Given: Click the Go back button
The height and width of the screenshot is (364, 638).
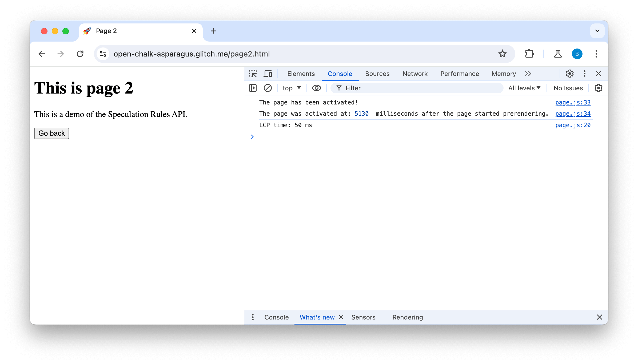Looking at the screenshot, I should click(x=51, y=133).
